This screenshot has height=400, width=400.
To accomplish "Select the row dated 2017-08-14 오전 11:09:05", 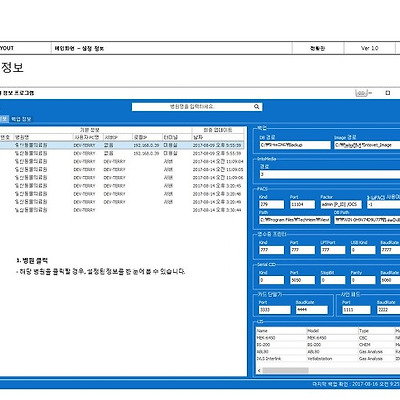I will pos(122,169).
